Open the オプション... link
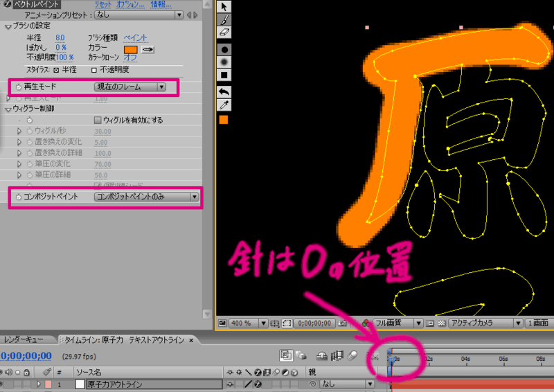Viewport: 554px width, 392px height. pos(130,5)
